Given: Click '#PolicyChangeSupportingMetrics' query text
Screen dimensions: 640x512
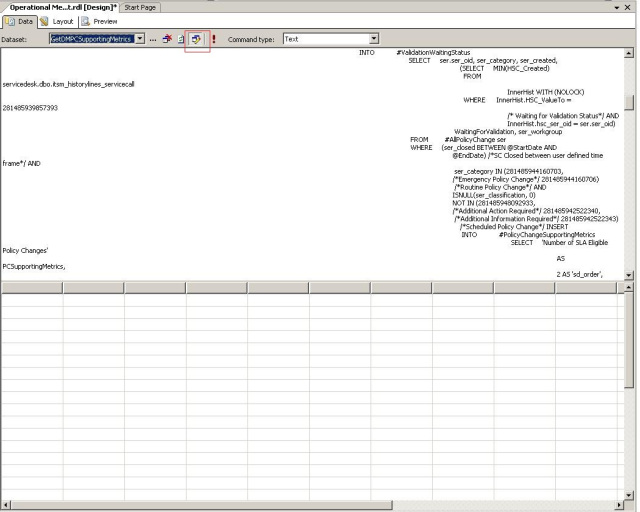Looking at the screenshot, I should tap(547, 234).
